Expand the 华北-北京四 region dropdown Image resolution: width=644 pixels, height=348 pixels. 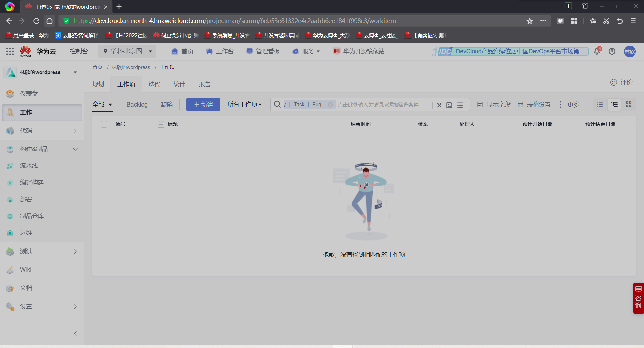click(127, 51)
